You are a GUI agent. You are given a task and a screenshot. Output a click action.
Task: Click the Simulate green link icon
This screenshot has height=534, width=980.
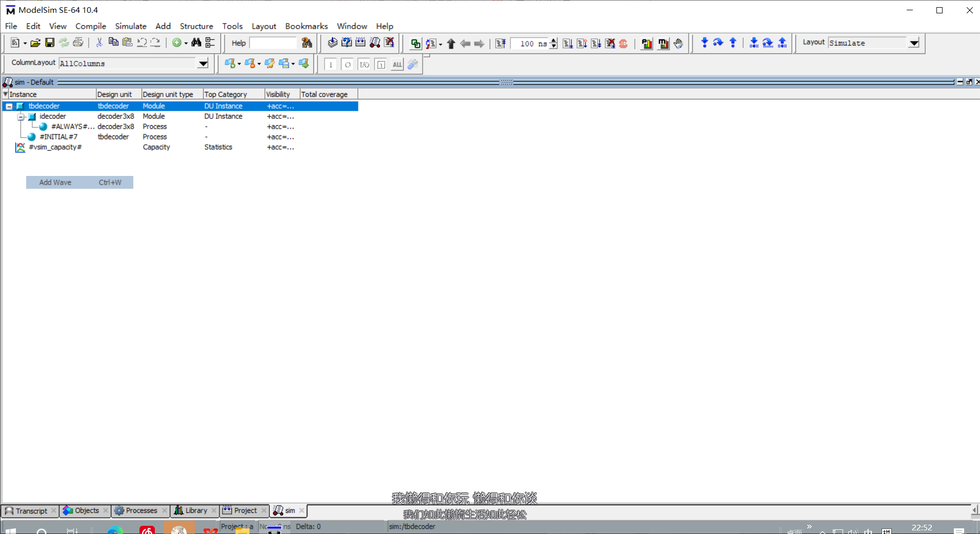pyautogui.click(x=416, y=44)
